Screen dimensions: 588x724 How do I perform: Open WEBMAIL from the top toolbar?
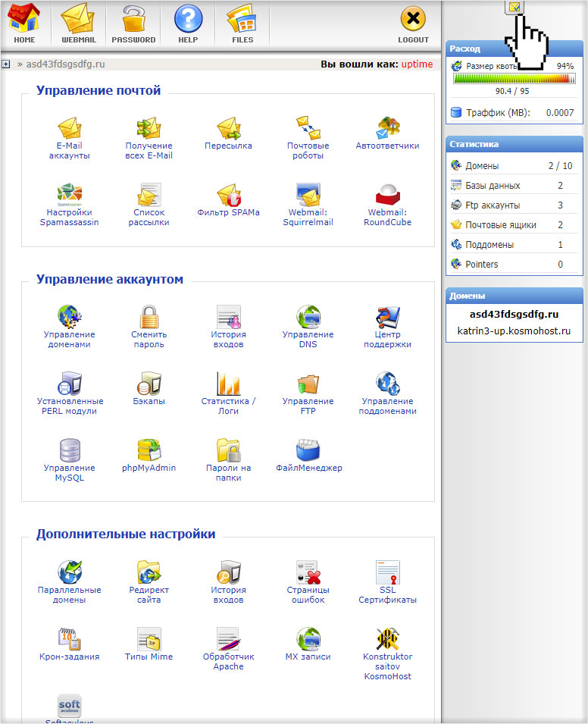79,24
